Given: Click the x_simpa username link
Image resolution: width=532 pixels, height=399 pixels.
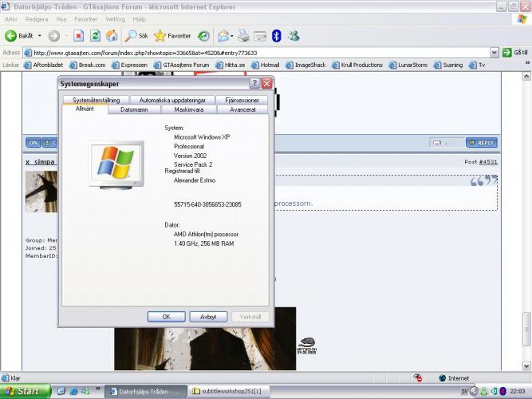Looking at the screenshot, I should point(40,162).
